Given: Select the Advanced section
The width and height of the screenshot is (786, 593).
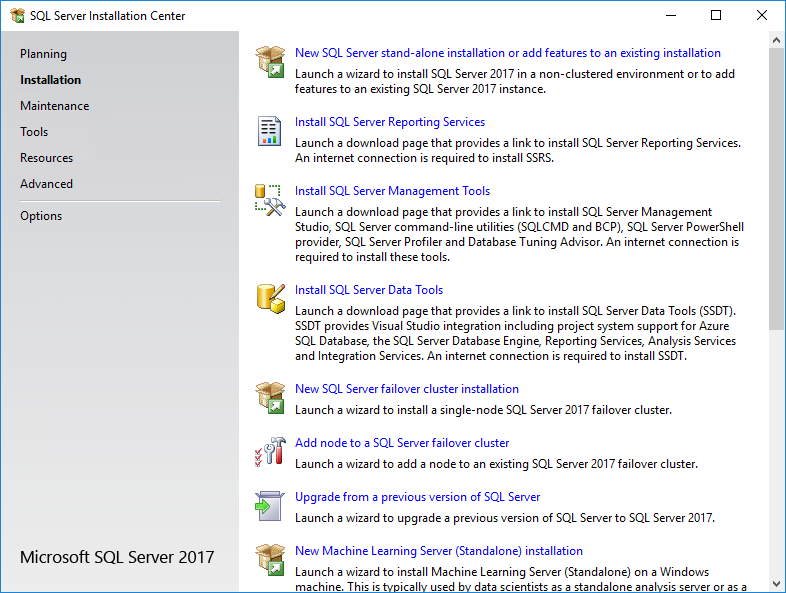Looking at the screenshot, I should click(47, 184).
